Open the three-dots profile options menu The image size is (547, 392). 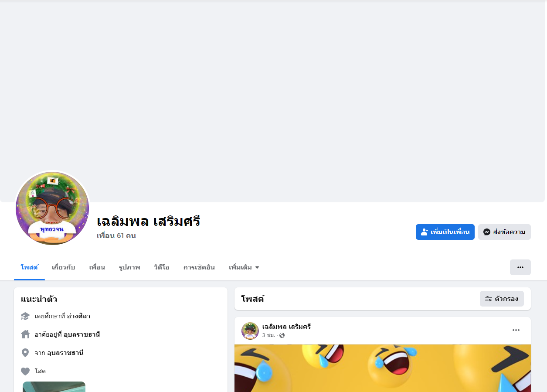click(x=520, y=267)
